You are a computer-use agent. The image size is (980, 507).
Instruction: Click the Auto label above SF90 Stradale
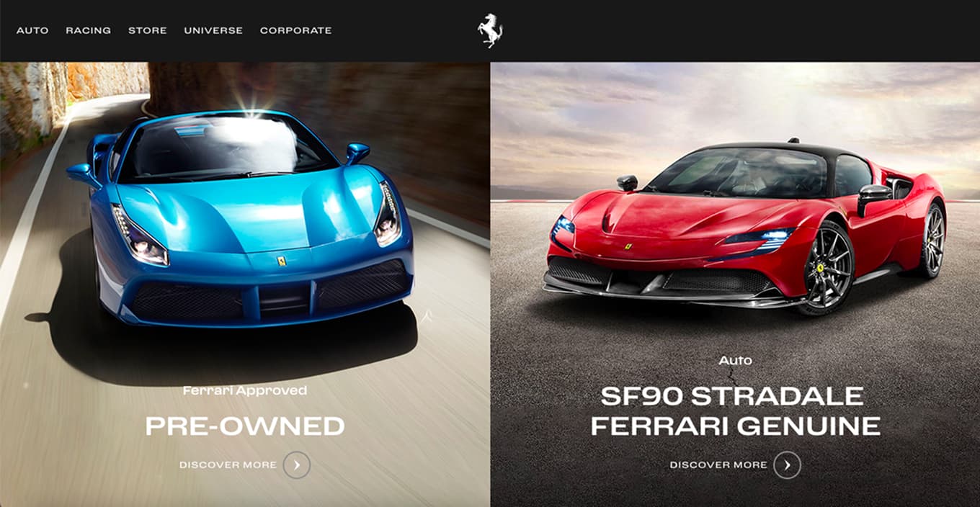click(735, 360)
